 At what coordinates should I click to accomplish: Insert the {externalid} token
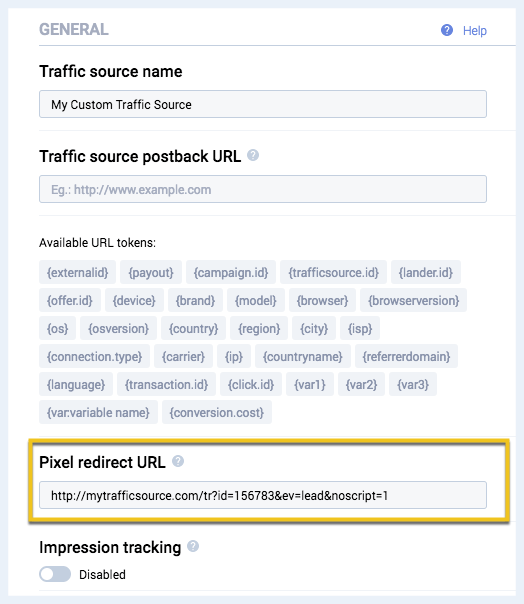(77, 272)
